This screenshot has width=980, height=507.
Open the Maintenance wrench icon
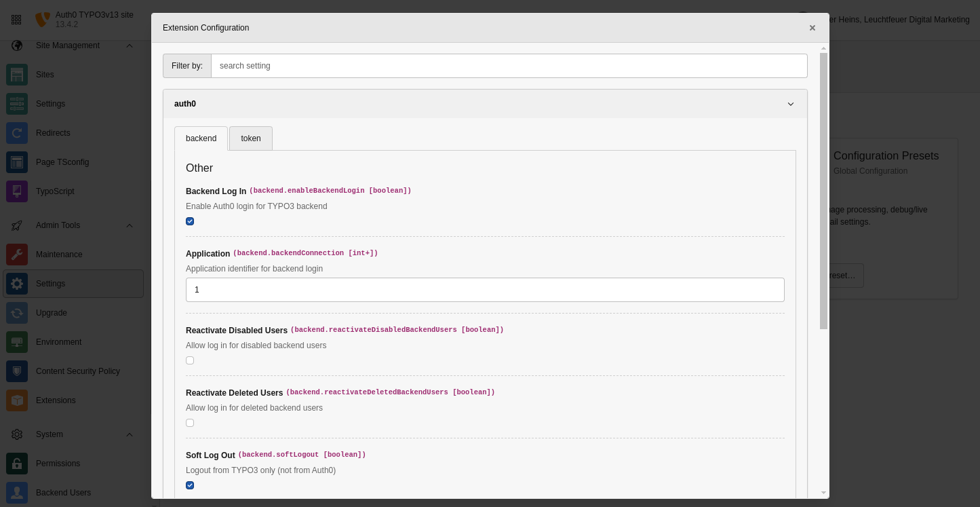coord(17,255)
